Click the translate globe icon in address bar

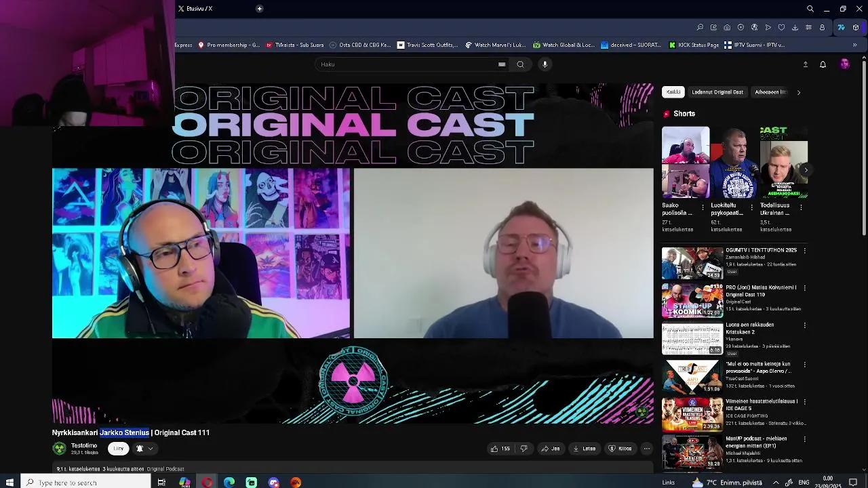[x=754, y=28]
